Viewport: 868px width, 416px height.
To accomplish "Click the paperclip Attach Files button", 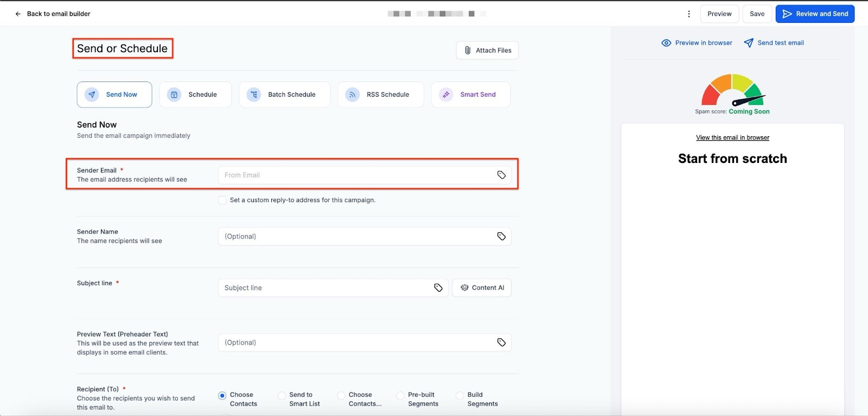I will point(487,51).
